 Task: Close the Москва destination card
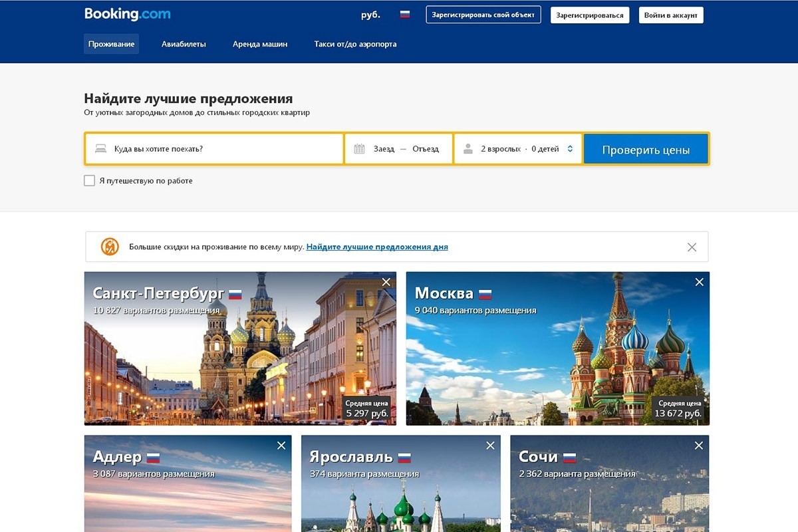tap(699, 283)
